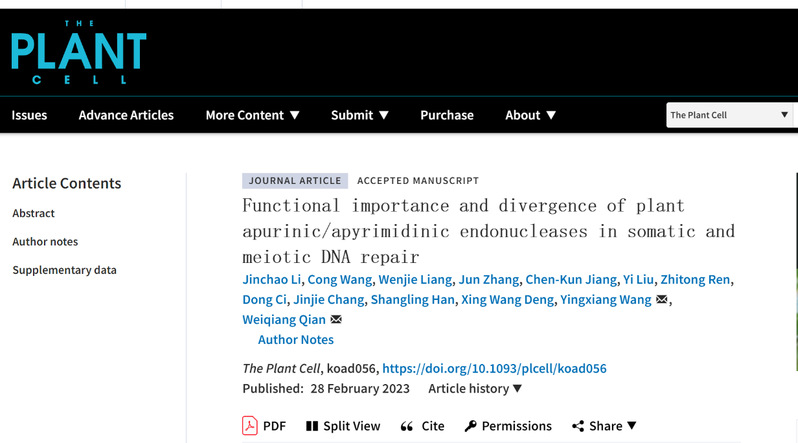Open the article DOI link

pos(494,368)
